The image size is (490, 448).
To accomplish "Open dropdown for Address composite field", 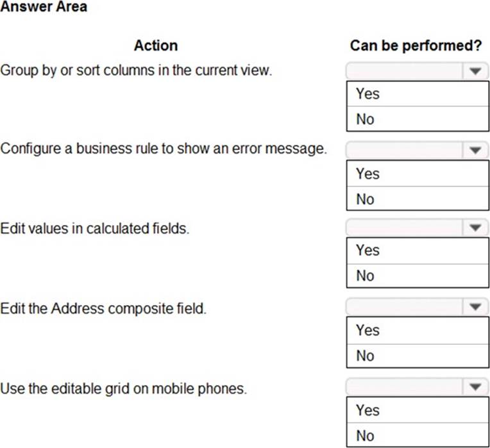I will pos(475,307).
